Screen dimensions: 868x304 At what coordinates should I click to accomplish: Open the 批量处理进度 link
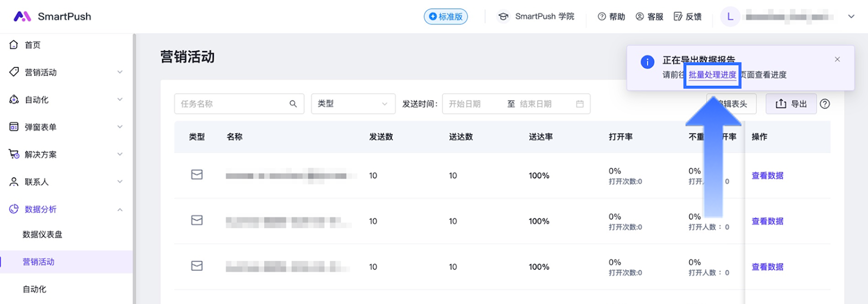click(712, 75)
